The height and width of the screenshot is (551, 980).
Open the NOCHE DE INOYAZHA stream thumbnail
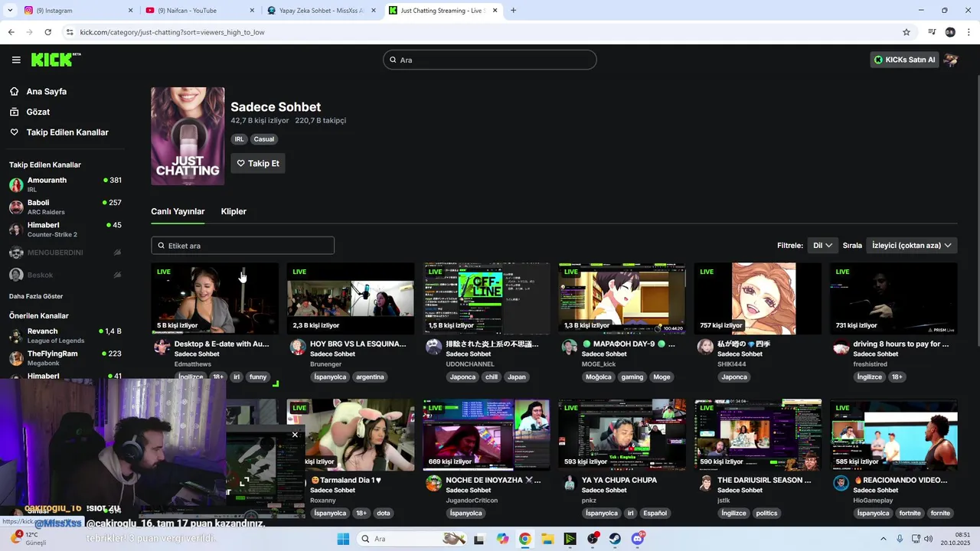click(487, 435)
